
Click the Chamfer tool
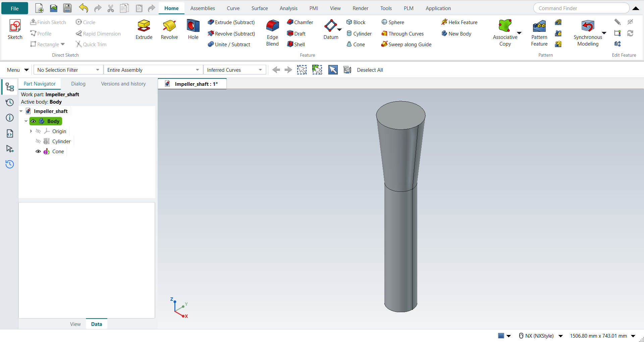pyautogui.click(x=300, y=22)
